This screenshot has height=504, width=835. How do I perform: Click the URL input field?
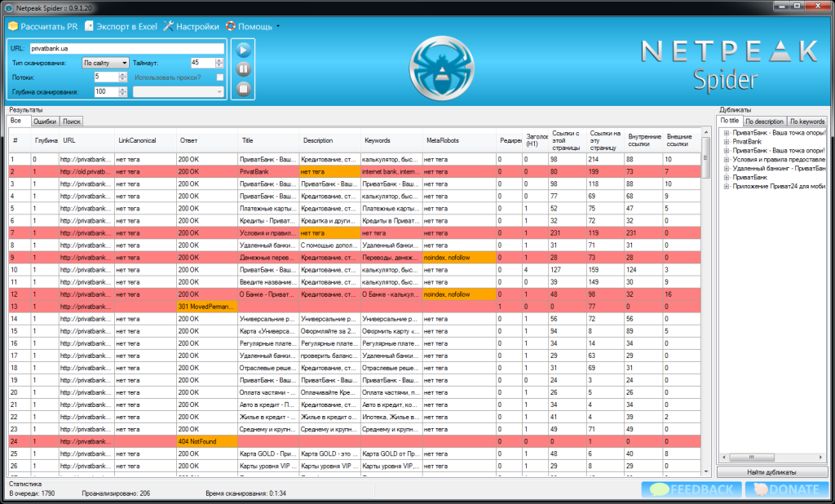point(126,49)
